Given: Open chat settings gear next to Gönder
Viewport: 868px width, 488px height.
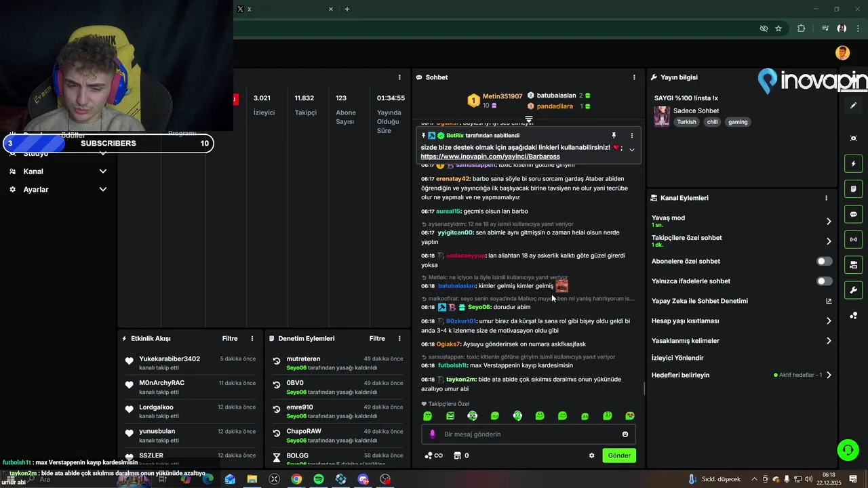Looking at the screenshot, I should [591, 455].
